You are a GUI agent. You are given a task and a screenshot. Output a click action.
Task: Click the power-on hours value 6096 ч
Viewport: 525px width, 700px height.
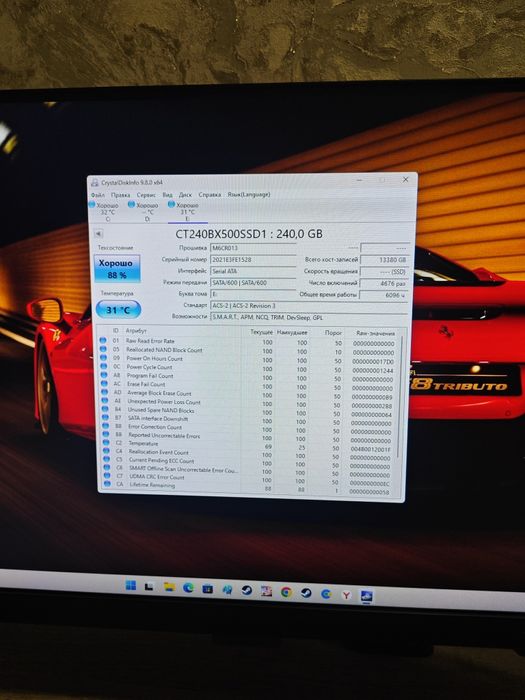pyautogui.click(x=383, y=295)
